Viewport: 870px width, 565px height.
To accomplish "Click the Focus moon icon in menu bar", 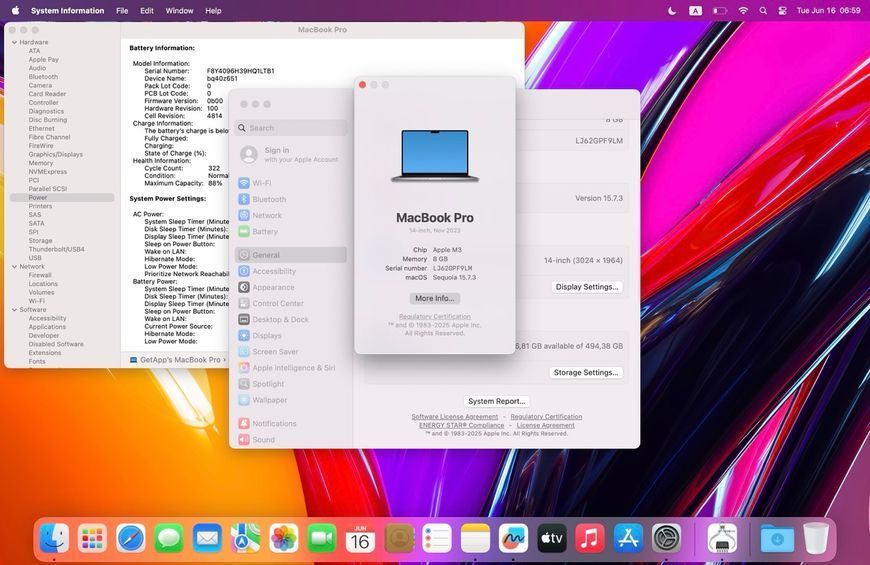I will click(672, 11).
